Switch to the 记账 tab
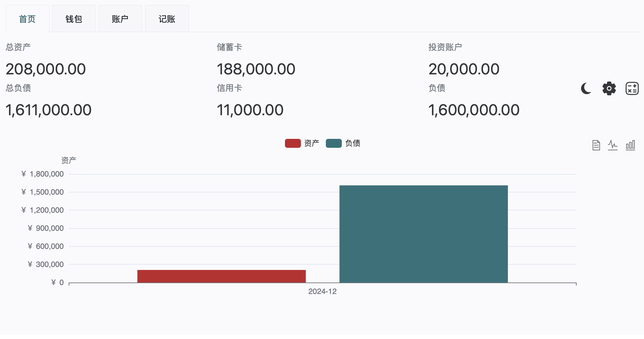The image size is (644, 339). pos(167,19)
